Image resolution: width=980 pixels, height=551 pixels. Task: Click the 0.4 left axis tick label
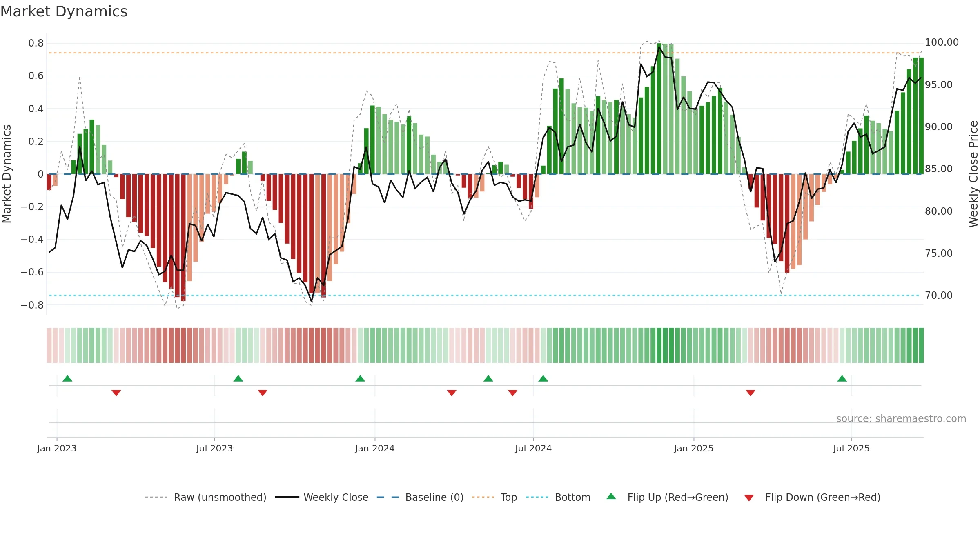tap(36, 109)
